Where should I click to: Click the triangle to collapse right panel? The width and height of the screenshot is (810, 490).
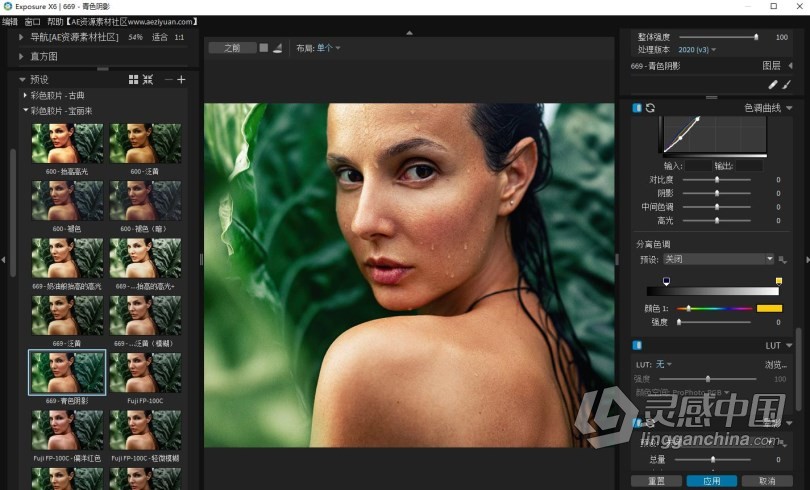pyautogui.click(x=807, y=260)
